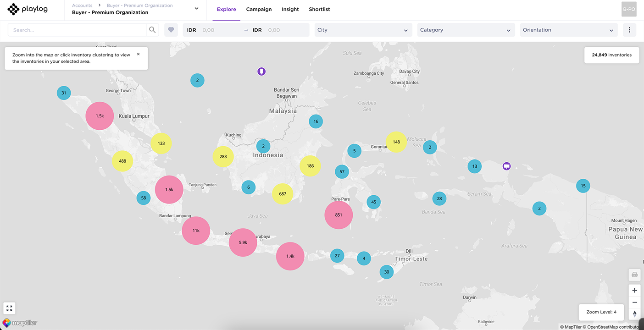Close the map zoom hint notification
The height and width of the screenshot is (330, 644).
(x=139, y=54)
